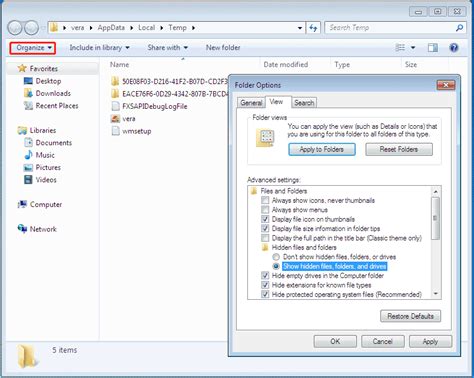The height and width of the screenshot is (378, 474).
Task: Uncheck Hide protected operating system files
Action: [x=265, y=294]
